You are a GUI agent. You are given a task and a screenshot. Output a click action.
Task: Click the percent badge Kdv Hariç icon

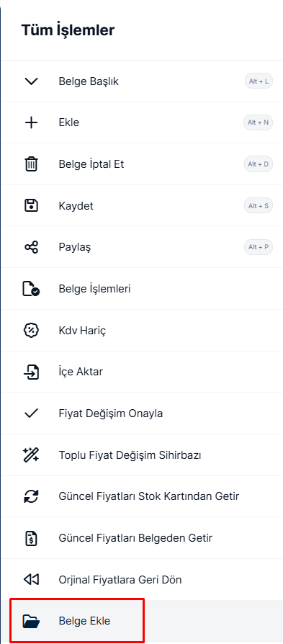[31, 330]
